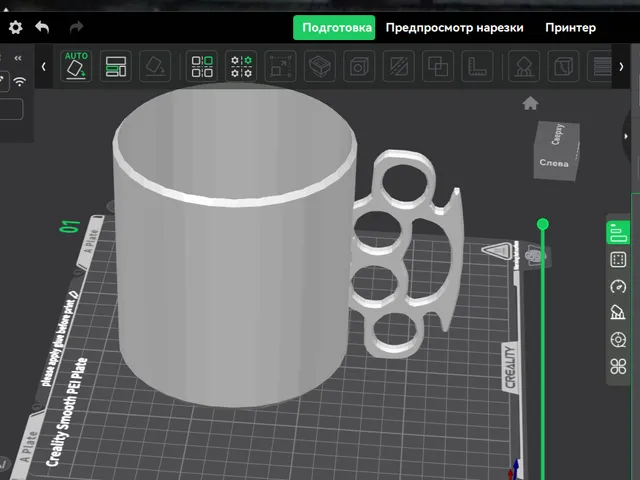
Task: Arrange all objects on the plate
Action: pyautogui.click(x=116, y=66)
